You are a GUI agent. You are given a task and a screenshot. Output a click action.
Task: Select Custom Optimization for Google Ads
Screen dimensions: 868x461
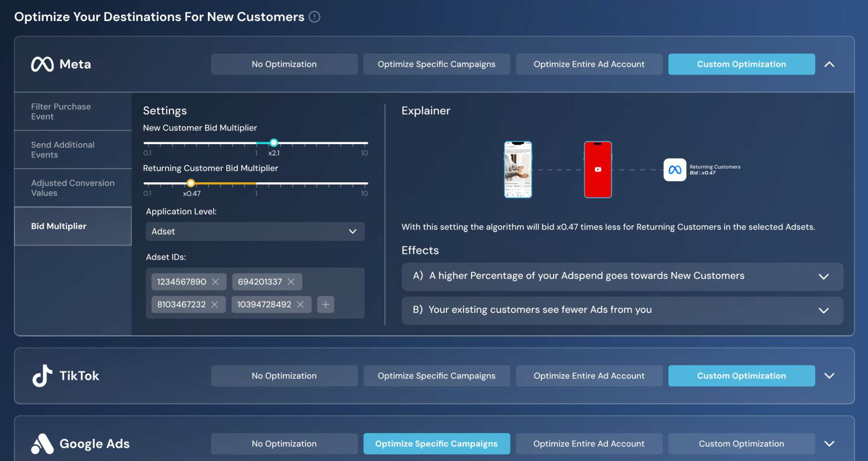click(x=741, y=444)
